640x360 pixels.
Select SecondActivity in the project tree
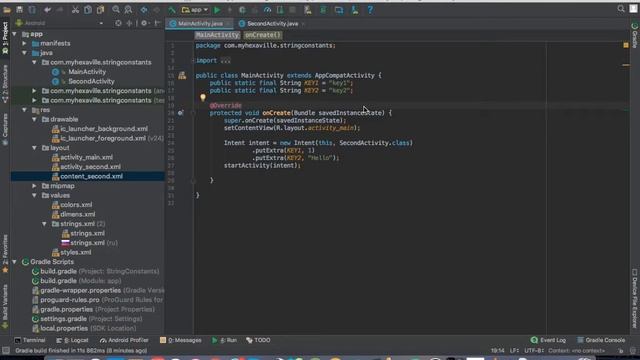(91, 81)
